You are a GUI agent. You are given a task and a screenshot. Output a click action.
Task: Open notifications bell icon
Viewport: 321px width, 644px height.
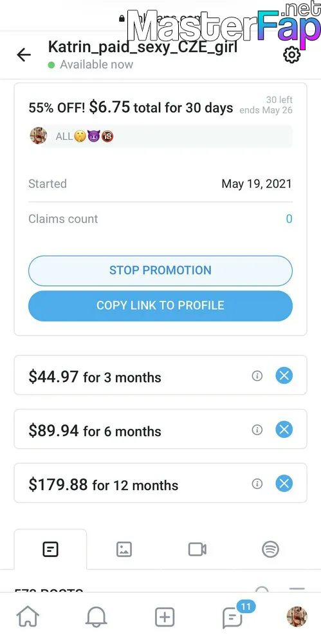pos(96,617)
